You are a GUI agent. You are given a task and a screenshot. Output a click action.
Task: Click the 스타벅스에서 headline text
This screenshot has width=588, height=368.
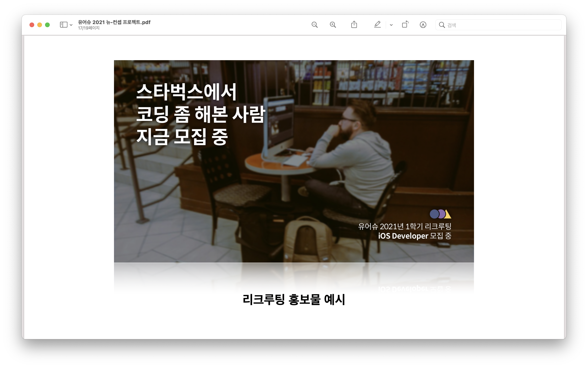point(186,92)
